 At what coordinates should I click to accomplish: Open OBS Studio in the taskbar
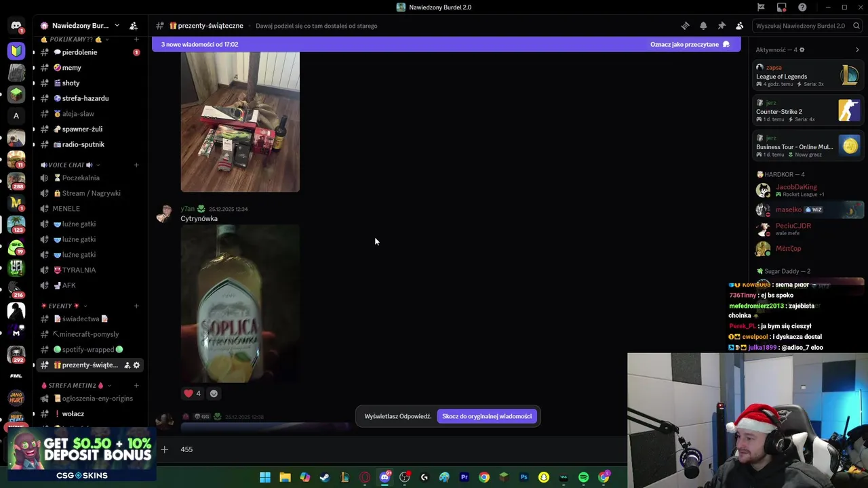pos(405,477)
